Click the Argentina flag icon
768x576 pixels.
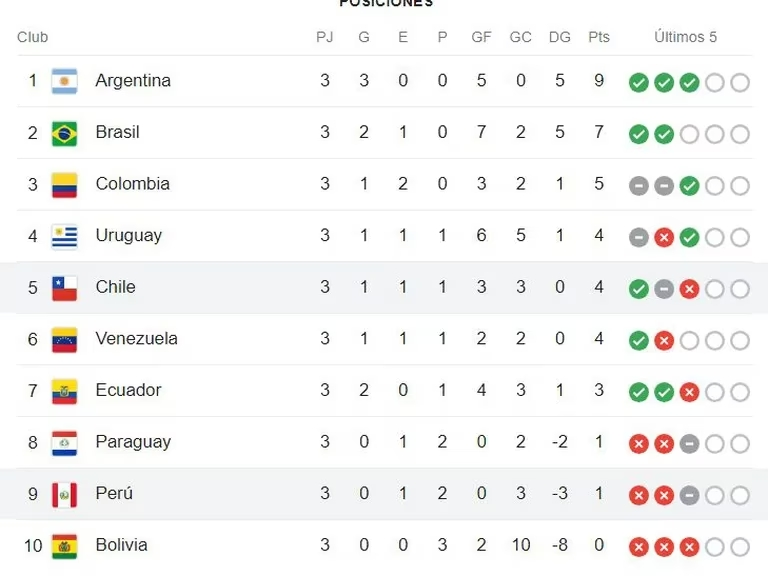(x=65, y=81)
